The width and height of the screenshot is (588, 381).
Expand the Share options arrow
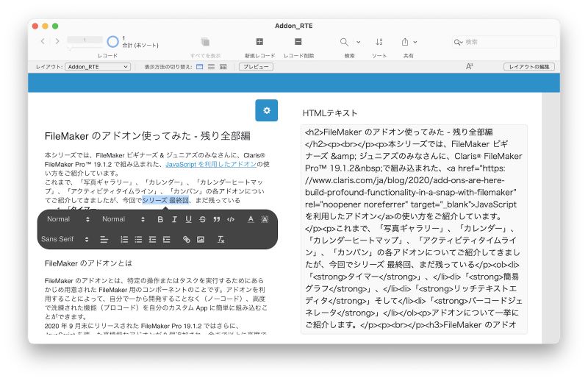coord(415,42)
